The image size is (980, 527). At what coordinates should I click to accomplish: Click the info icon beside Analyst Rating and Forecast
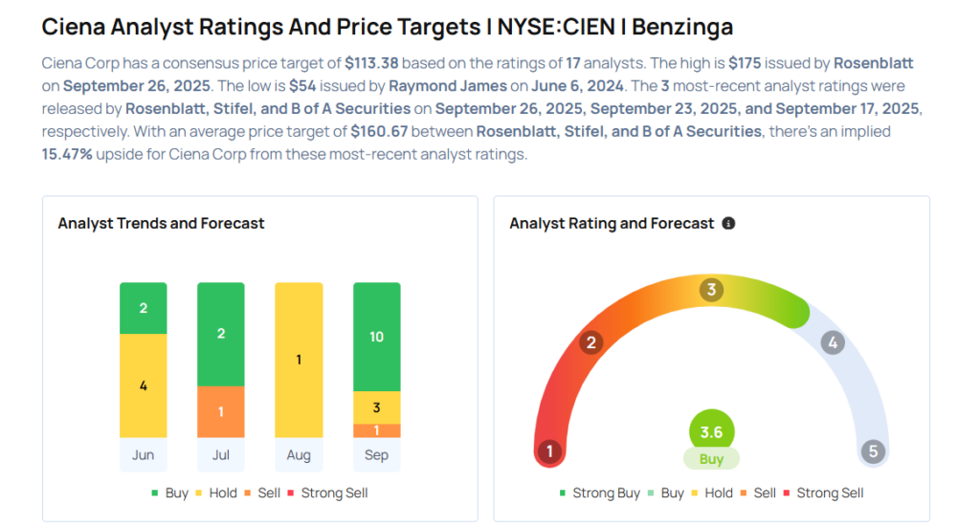pyautogui.click(x=728, y=224)
